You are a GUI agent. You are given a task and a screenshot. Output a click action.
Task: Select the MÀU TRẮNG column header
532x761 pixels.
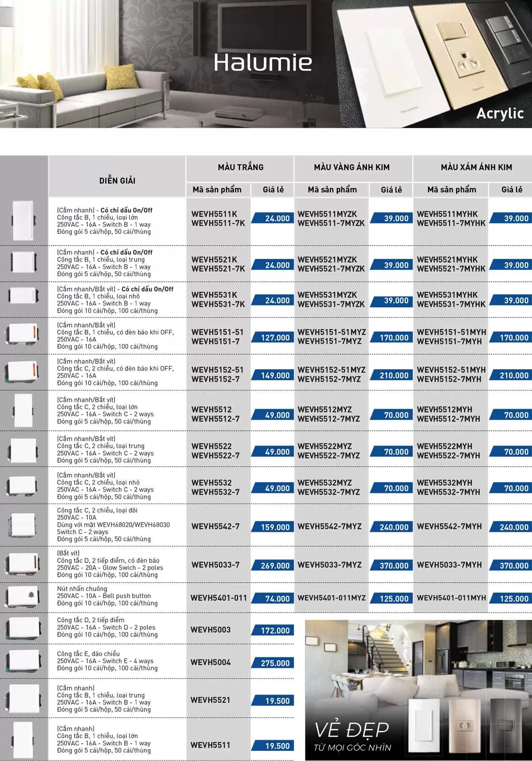pos(240,168)
